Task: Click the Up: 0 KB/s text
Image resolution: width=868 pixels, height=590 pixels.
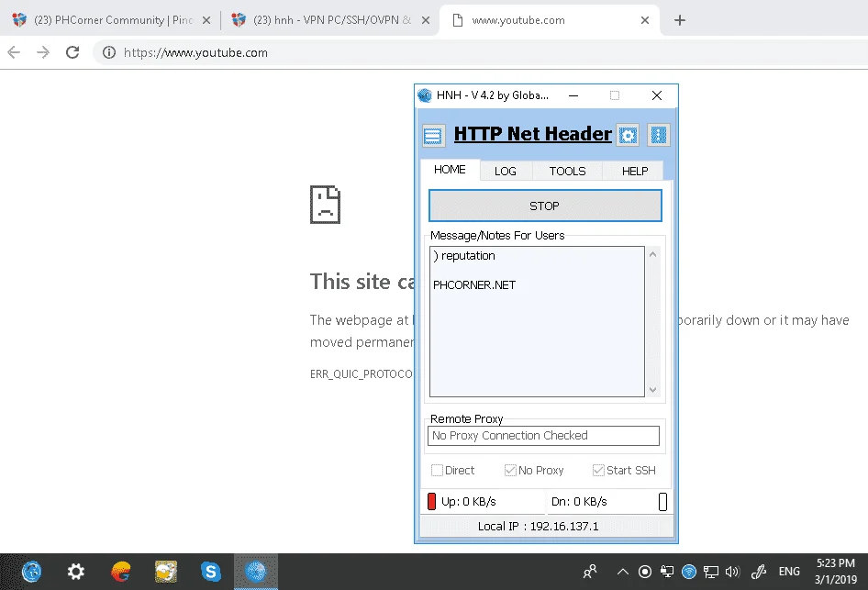Action: pos(468,501)
